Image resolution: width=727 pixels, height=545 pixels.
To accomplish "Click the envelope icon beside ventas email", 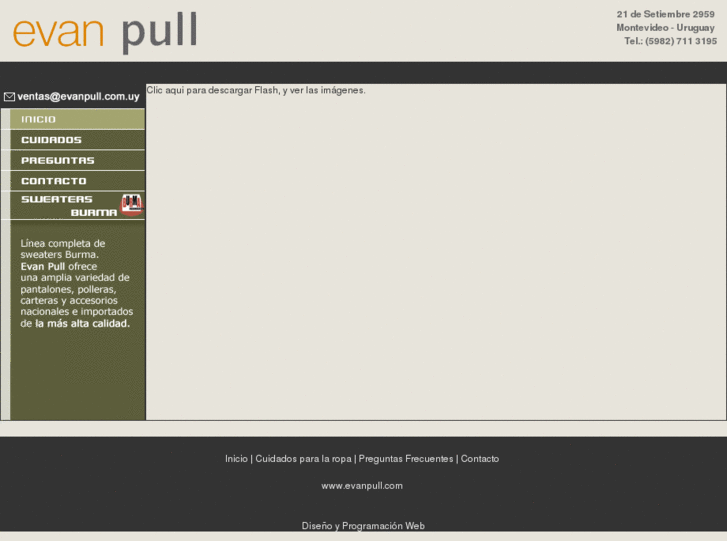I will pyautogui.click(x=9, y=97).
